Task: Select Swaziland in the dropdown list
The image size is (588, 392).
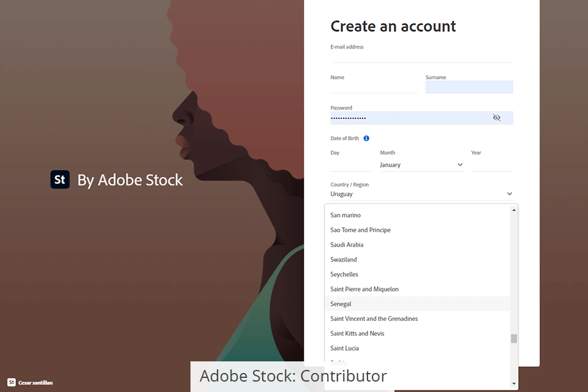Action: coord(344,260)
